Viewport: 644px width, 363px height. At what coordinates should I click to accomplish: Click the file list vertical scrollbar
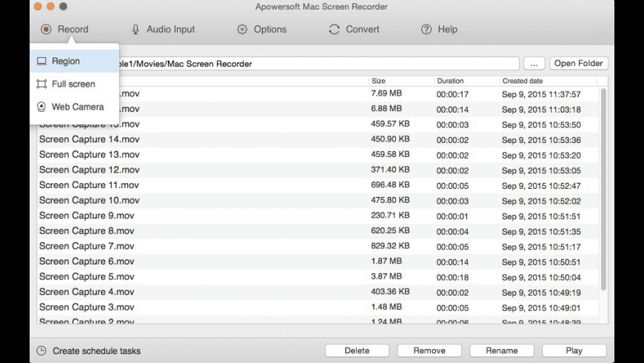tap(603, 190)
